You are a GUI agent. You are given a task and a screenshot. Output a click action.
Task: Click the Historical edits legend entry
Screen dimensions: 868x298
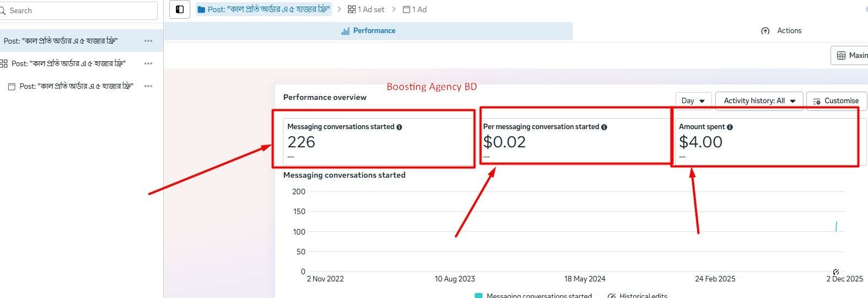pos(637,296)
